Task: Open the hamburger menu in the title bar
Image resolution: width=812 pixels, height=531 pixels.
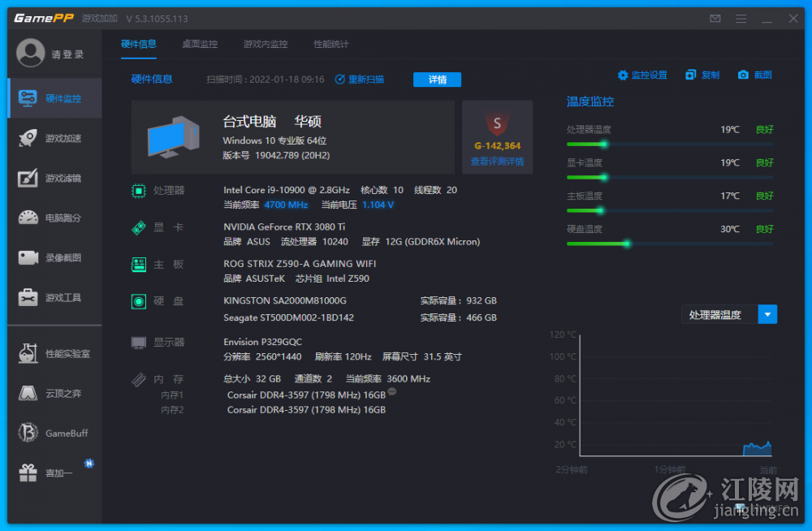Action: 741,19
